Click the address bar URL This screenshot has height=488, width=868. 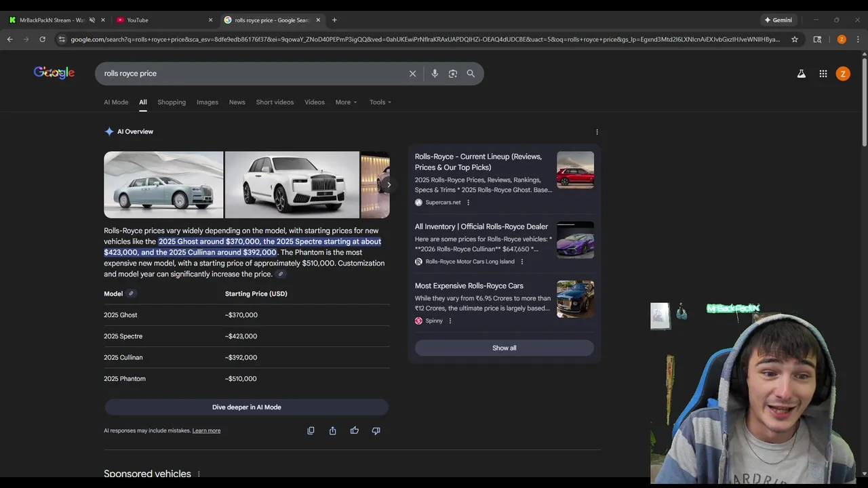(425, 39)
